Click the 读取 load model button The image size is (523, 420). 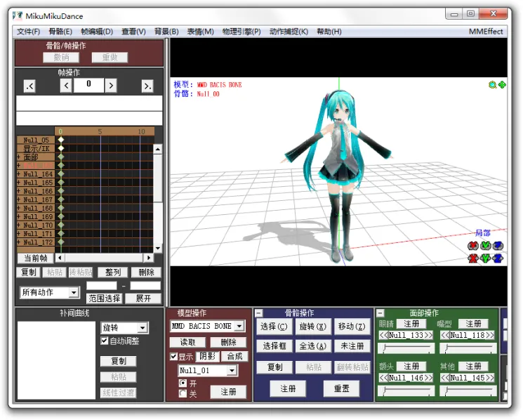pos(187,342)
